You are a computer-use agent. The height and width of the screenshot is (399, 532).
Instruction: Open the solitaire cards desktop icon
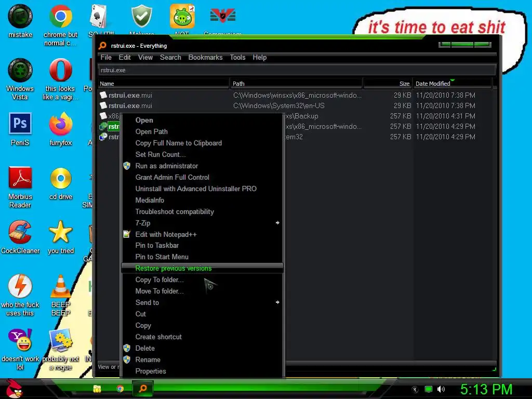click(98, 16)
